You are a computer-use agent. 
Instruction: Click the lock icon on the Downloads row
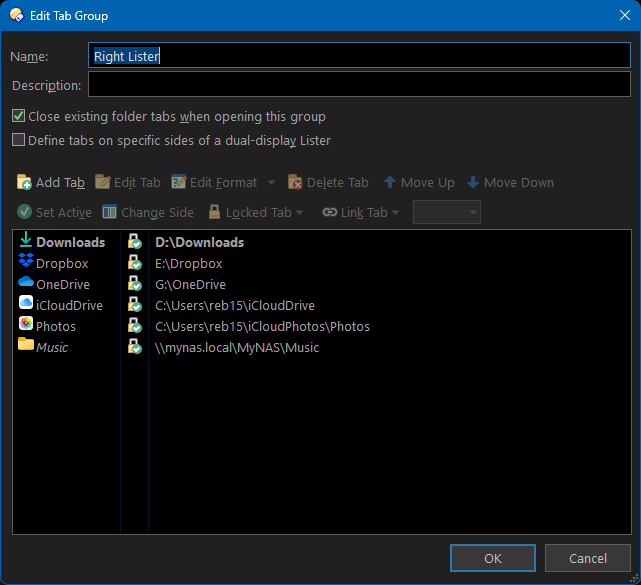coord(134,241)
